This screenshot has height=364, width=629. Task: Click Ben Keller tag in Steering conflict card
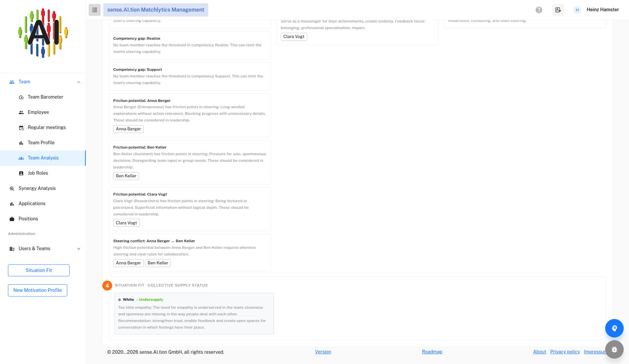click(158, 263)
